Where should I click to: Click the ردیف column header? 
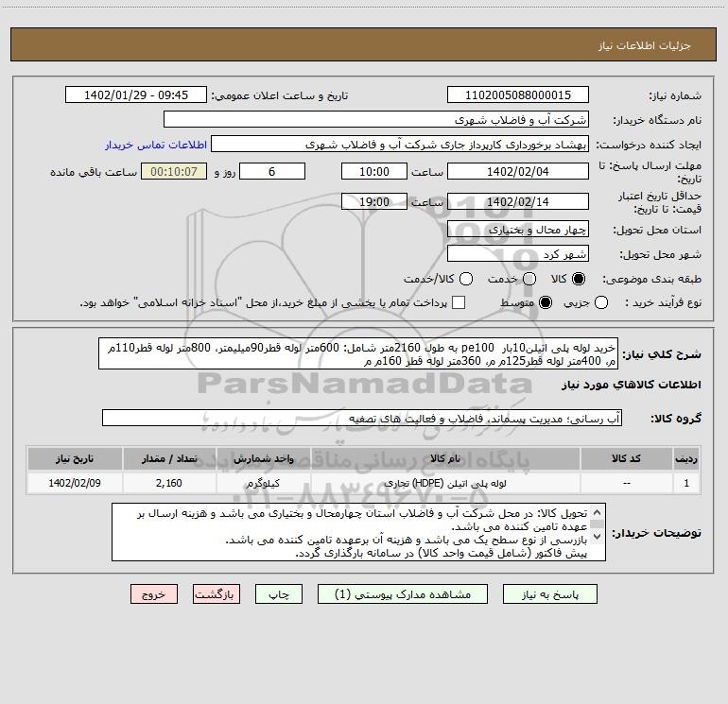(x=686, y=458)
